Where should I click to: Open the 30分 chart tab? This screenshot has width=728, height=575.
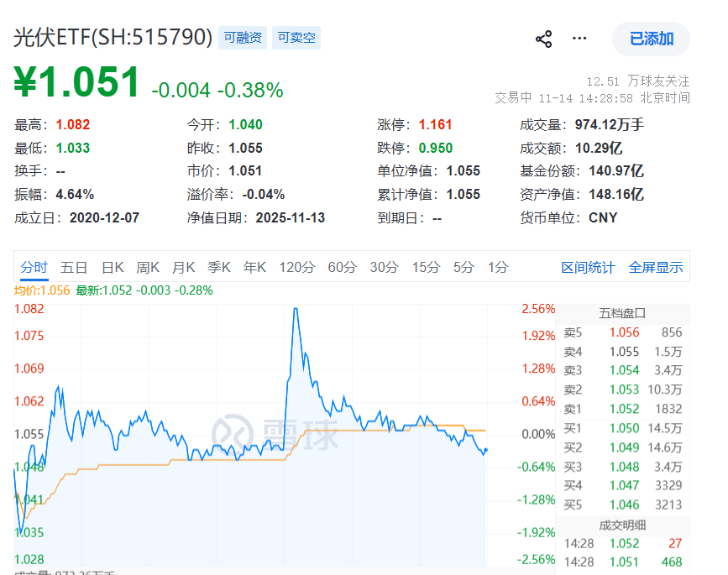point(384,268)
